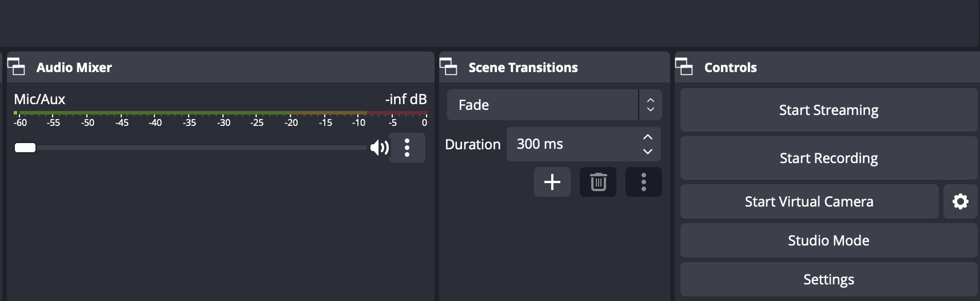Open transition properties three-dot menu
Viewport: 980px width, 301px height.
click(644, 182)
